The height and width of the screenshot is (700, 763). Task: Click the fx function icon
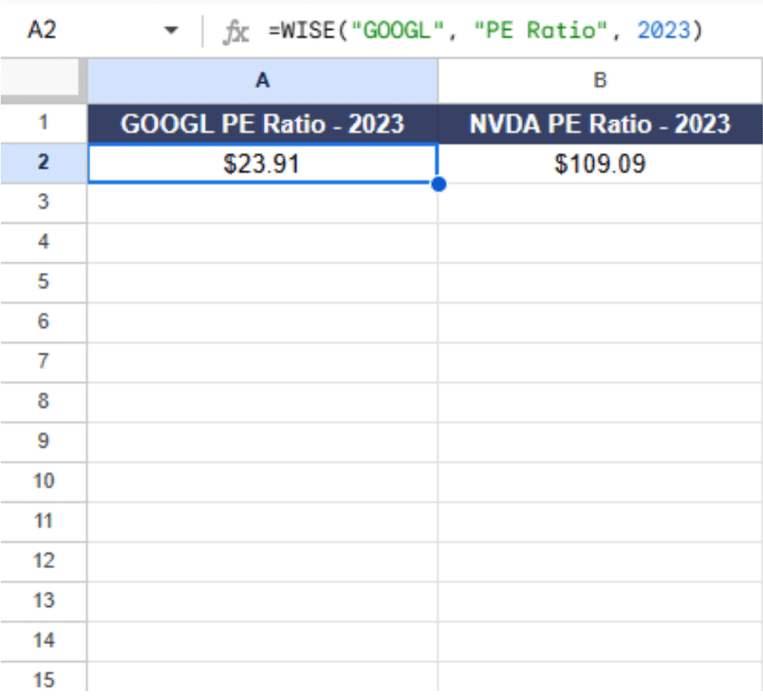(237, 30)
